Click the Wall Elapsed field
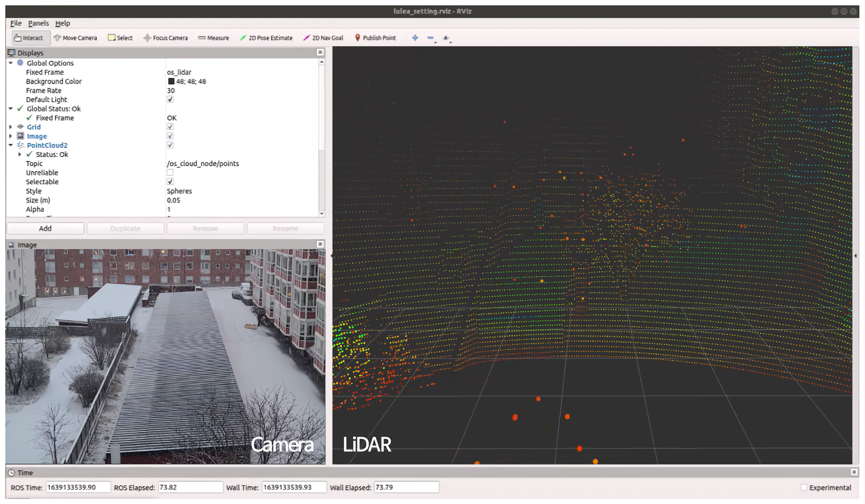Screen dimensions: 865x504 406,488
